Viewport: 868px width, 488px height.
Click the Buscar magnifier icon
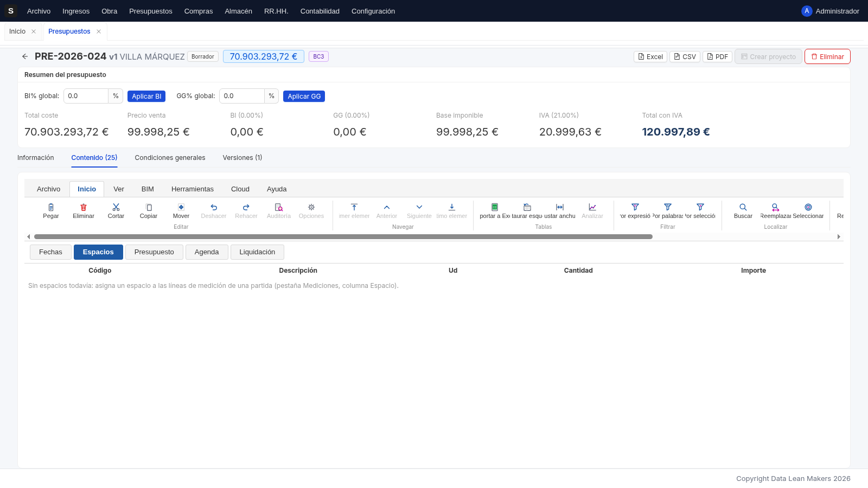pyautogui.click(x=743, y=207)
